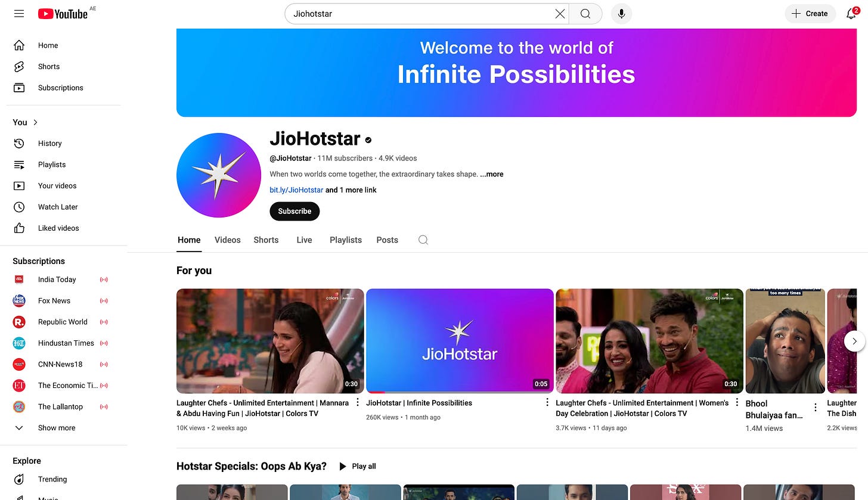
Task: Open Laughter Chefs Mannara & Abdu video title
Action: (x=263, y=408)
